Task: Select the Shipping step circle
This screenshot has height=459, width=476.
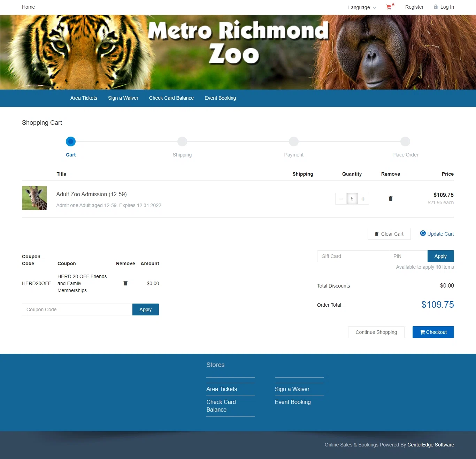Action: point(182,141)
